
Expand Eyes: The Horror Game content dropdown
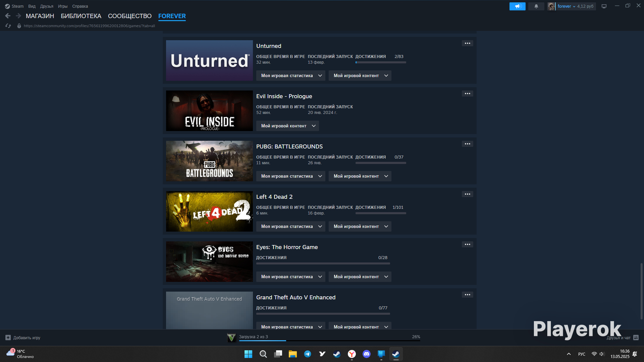point(360,277)
